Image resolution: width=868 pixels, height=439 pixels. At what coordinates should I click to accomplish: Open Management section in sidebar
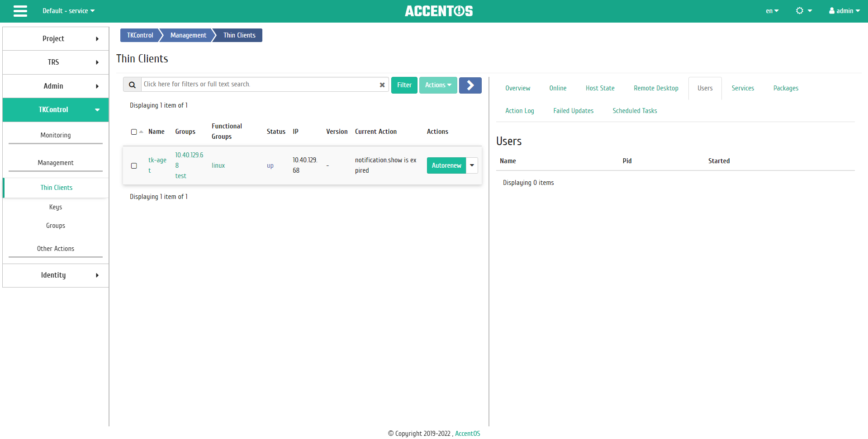(56, 163)
